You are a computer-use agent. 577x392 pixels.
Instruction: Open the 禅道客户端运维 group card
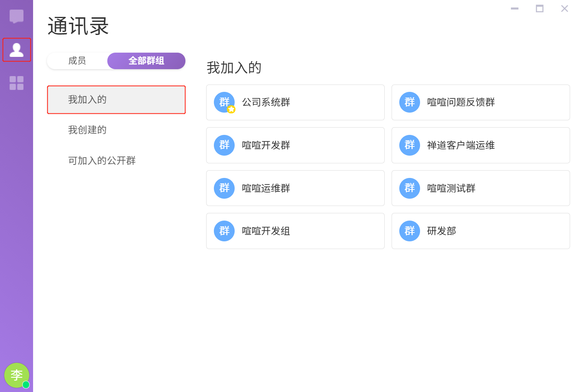tap(480, 145)
